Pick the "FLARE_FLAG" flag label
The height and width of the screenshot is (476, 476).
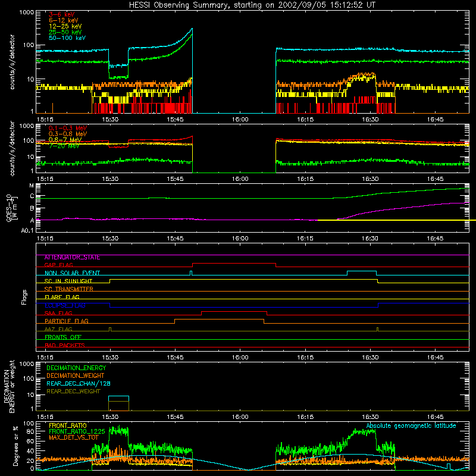coord(62,297)
